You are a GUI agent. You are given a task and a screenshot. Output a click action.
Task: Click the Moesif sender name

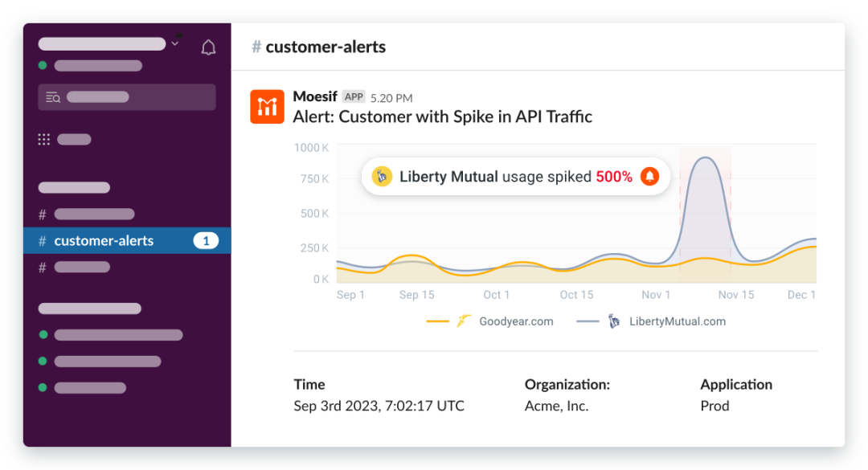coord(315,96)
